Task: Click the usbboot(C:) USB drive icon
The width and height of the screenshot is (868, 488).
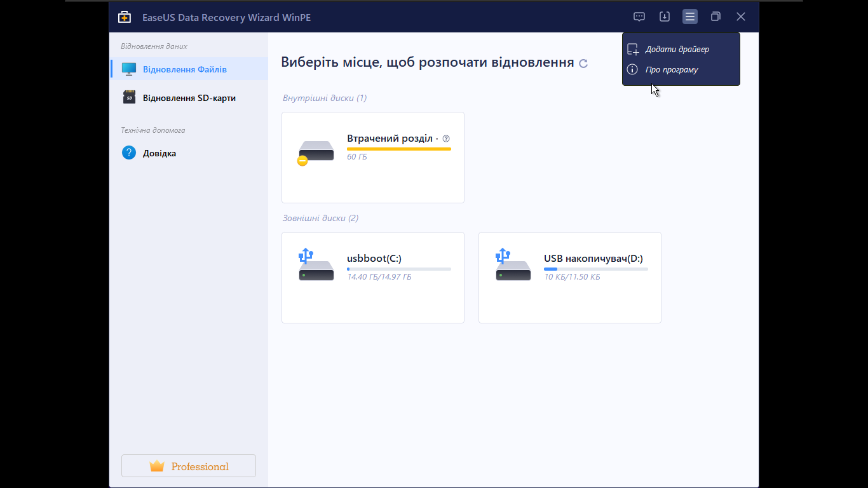Action: coord(316,265)
